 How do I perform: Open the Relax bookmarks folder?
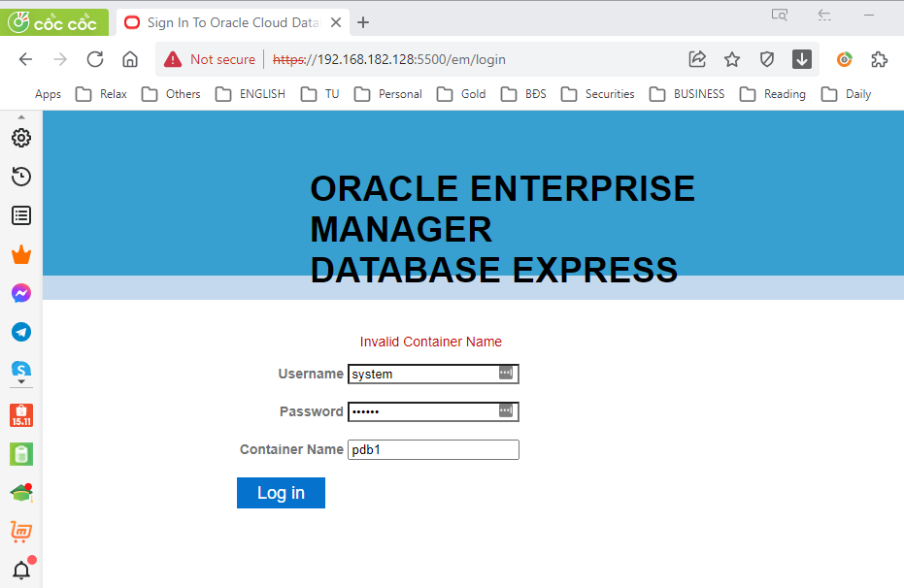101,94
